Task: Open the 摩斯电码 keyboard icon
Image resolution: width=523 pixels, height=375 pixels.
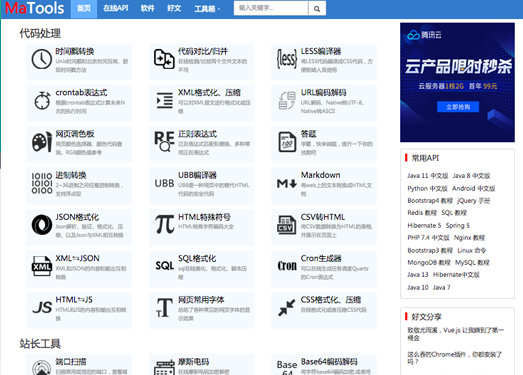Action: coord(164,367)
